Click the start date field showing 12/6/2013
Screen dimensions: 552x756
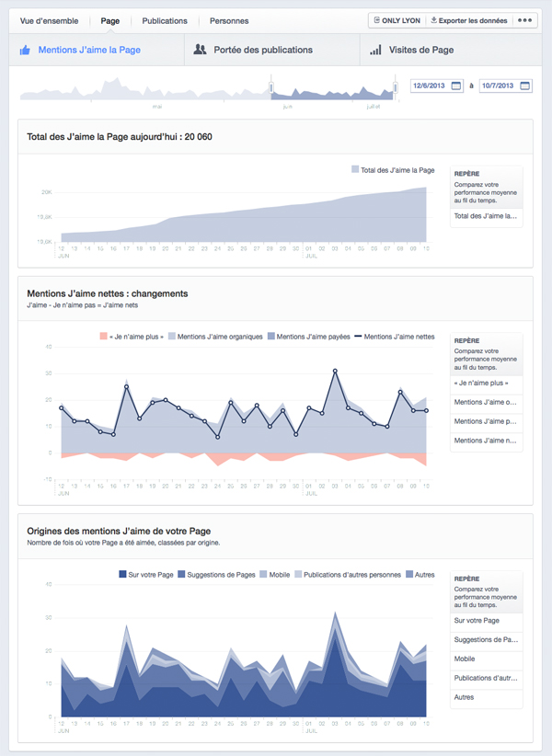point(430,86)
